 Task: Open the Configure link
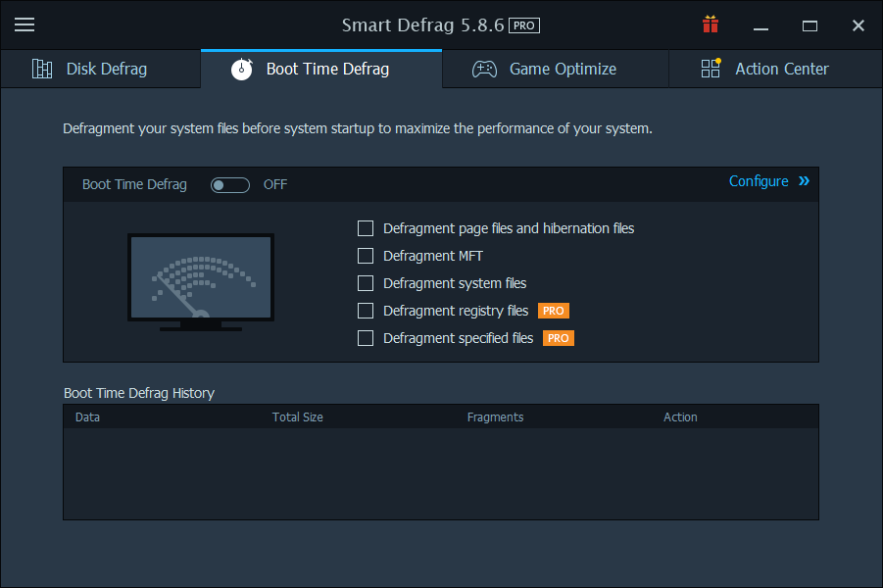(759, 181)
